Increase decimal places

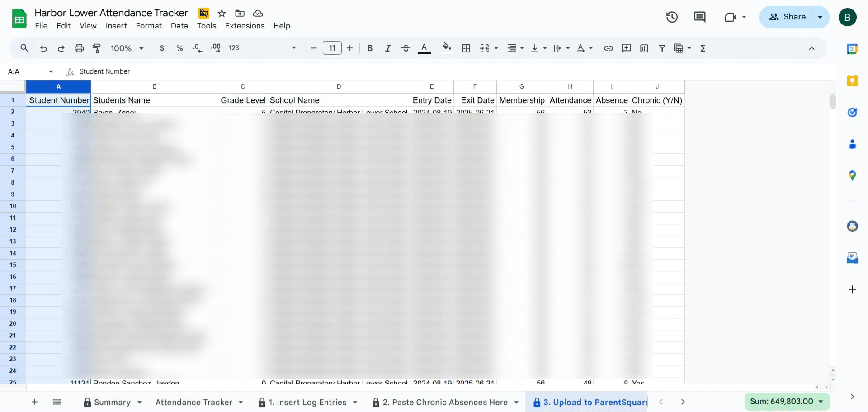click(216, 48)
